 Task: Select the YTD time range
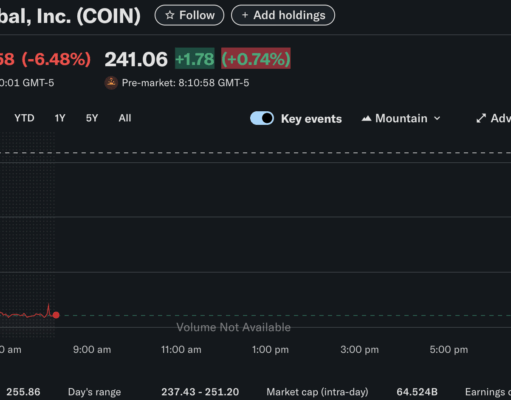coord(24,118)
